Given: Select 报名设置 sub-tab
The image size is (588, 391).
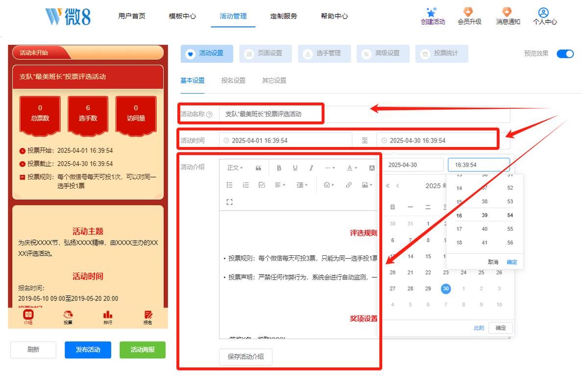Looking at the screenshot, I should pos(233,80).
